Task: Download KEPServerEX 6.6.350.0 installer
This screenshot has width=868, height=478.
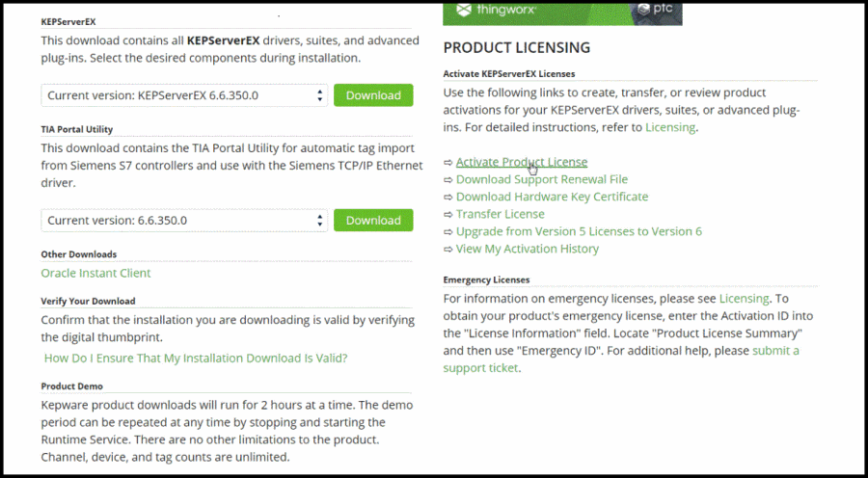Action: [x=372, y=95]
